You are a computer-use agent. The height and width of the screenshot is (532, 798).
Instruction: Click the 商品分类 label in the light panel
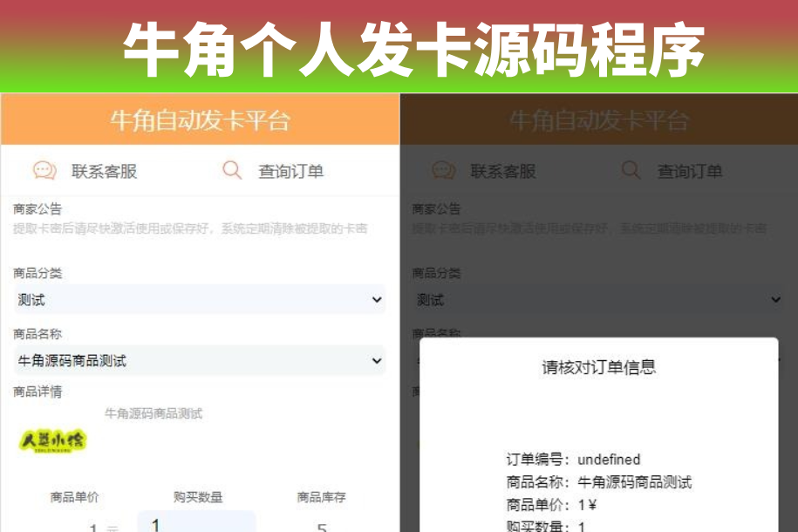pyautogui.click(x=38, y=273)
